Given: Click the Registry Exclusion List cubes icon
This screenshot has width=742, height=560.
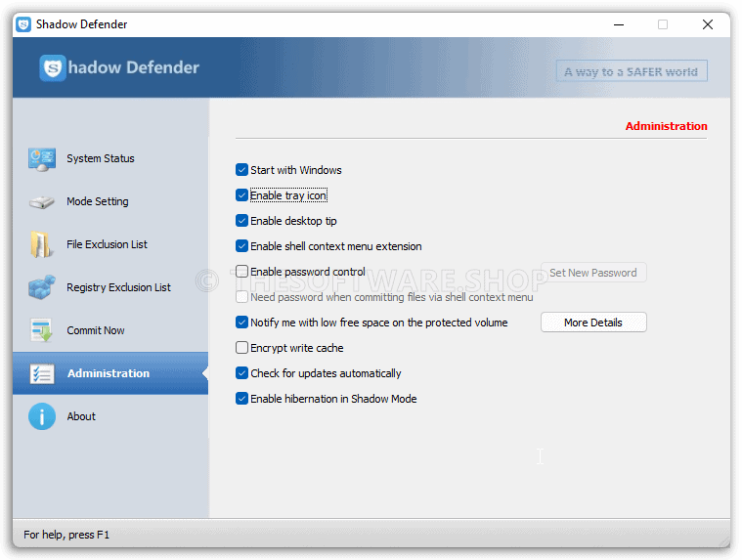Looking at the screenshot, I should pos(42,287).
